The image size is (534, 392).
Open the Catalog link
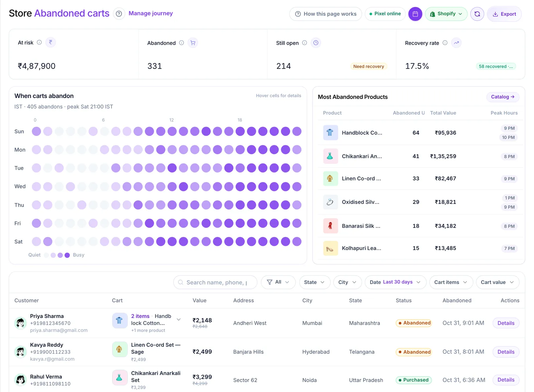pyautogui.click(x=503, y=97)
